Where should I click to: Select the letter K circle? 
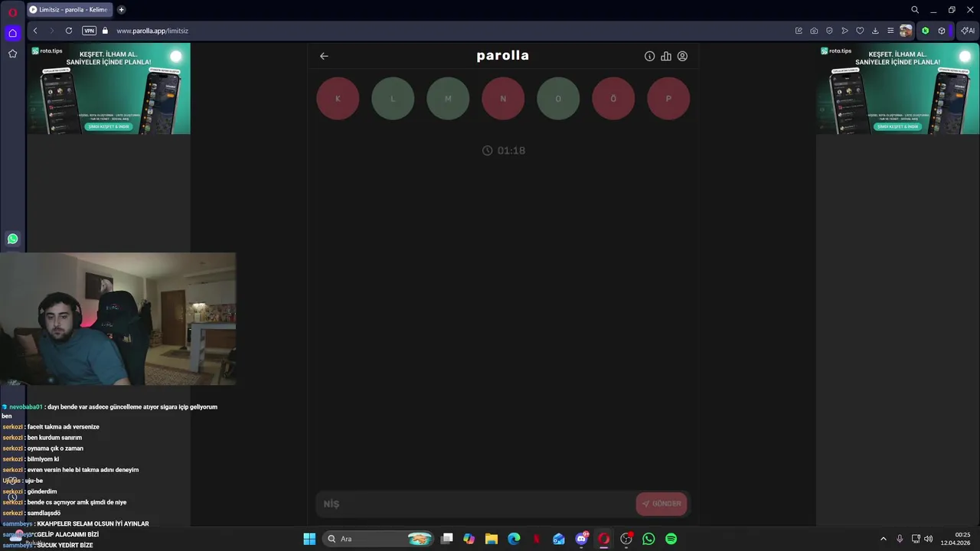click(338, 99)
